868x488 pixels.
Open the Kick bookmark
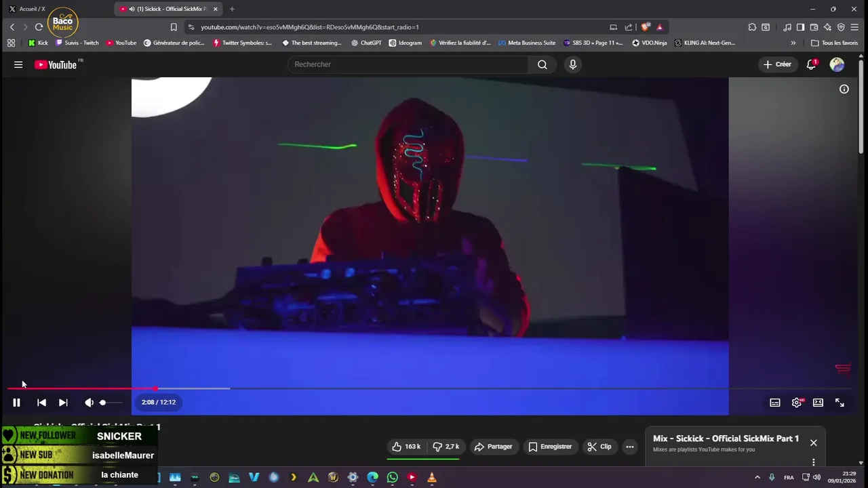point(38,43)
